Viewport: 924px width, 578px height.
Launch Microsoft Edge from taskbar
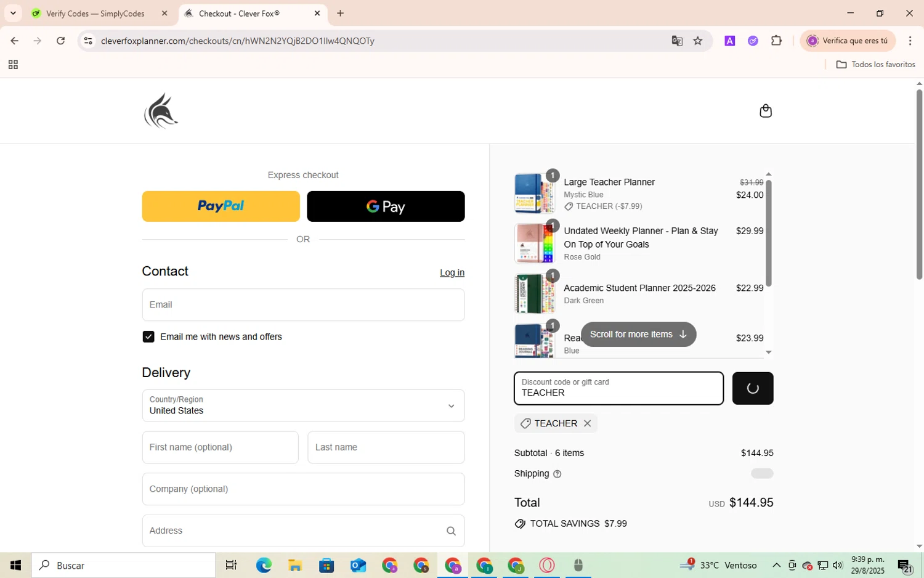[264, 565]
